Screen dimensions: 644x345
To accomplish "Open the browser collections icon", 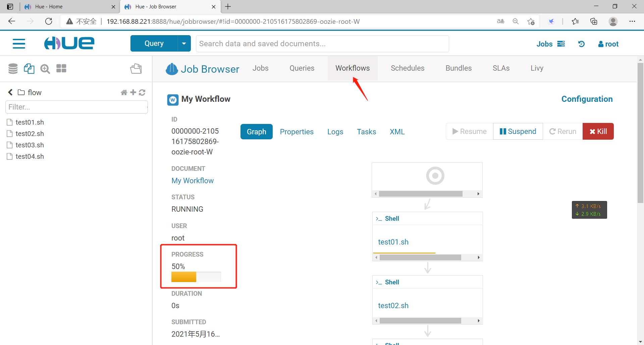I will click(594, 21).
